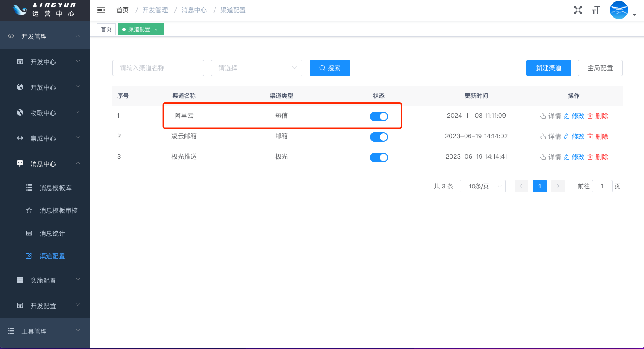The image size is (644, 349).
Task: Toggle the 凌云邮箱 status switch
Action: (x=379, y=137)
